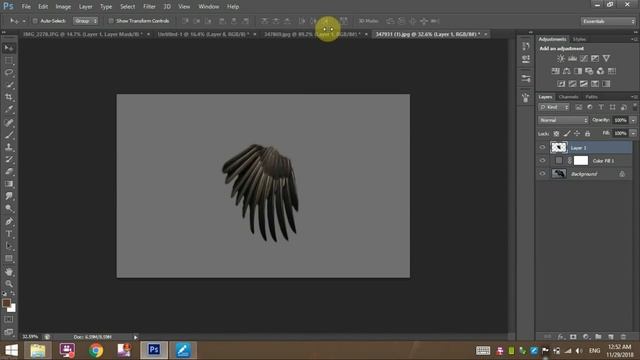Select the Rectangular Marquee tool

[9, 60]
